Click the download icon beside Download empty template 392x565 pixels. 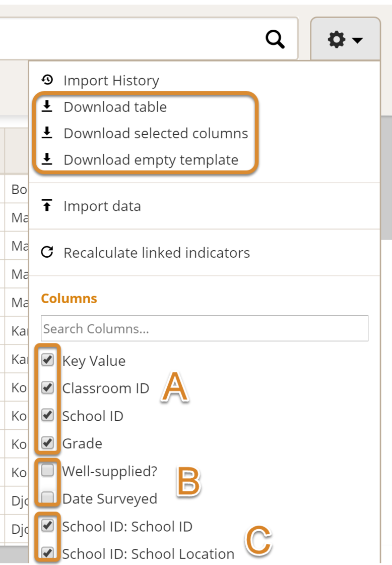click(48, 159)
